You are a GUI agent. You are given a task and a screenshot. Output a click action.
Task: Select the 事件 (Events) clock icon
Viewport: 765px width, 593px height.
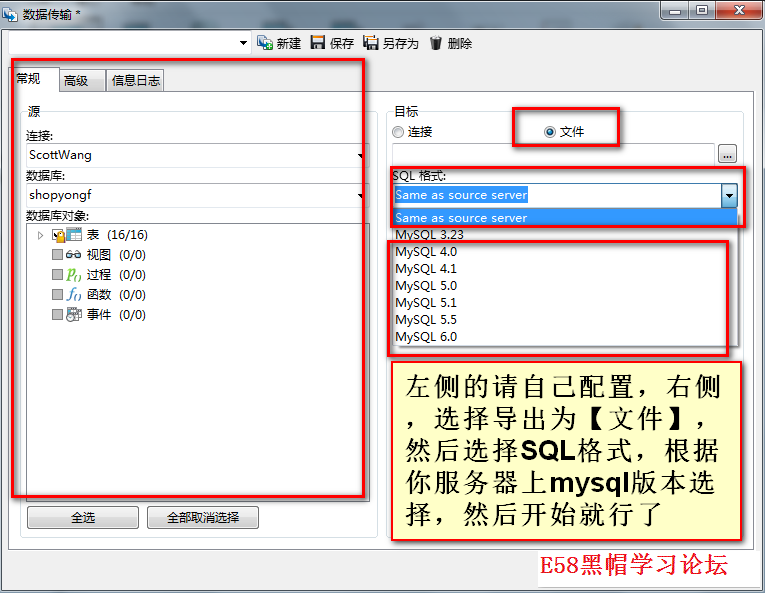coord(74,315)
